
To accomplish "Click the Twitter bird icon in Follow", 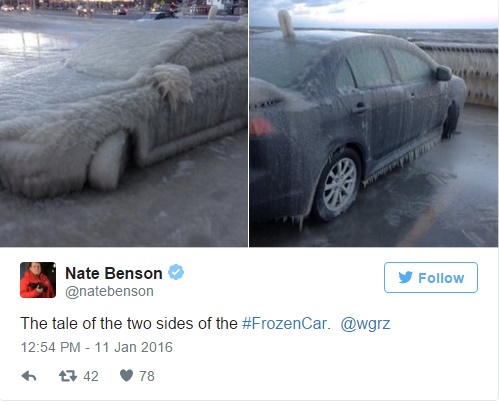I will pyautogui.click(x=405, y=277).
